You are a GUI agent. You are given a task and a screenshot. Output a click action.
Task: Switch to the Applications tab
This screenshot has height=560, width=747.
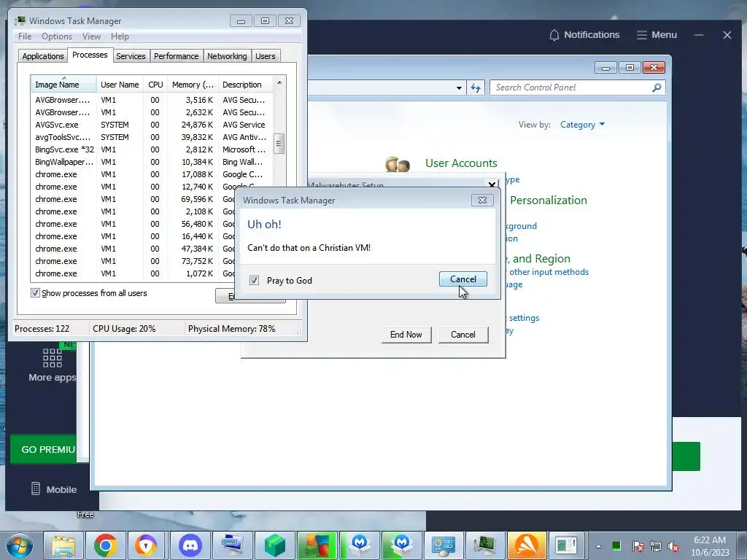(43, 56)
